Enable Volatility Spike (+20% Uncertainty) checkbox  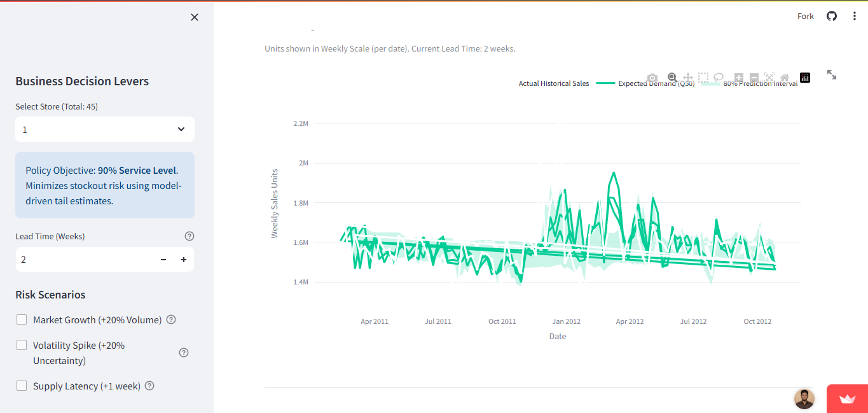coord(22,345)
